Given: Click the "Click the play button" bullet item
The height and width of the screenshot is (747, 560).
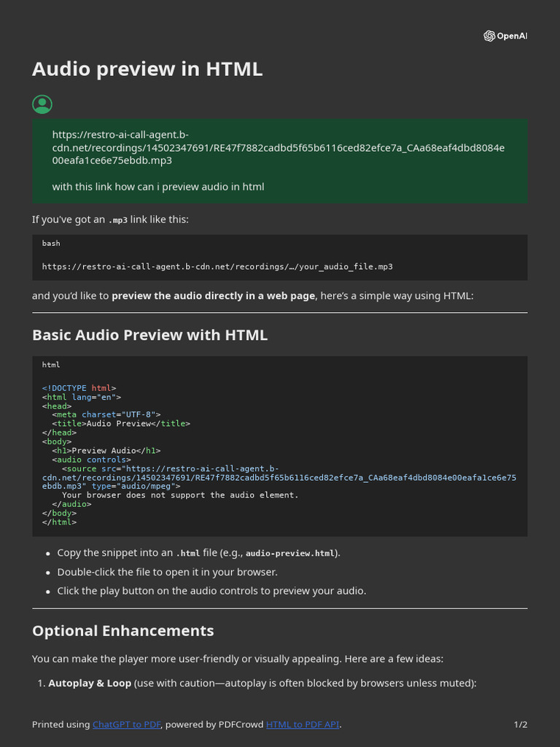Looking at the screenshot, I should [x=211, y=591].
